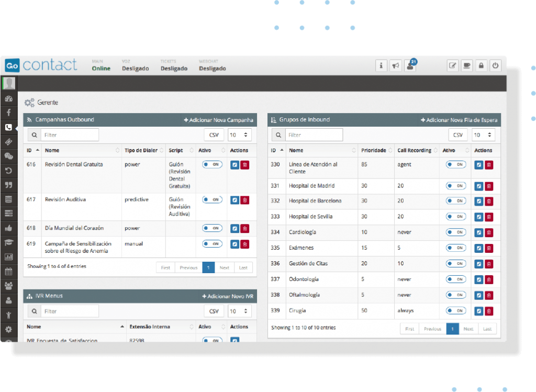Click the coffee break icon in top bar
The image size is (536, 392).
coord(467,65)
